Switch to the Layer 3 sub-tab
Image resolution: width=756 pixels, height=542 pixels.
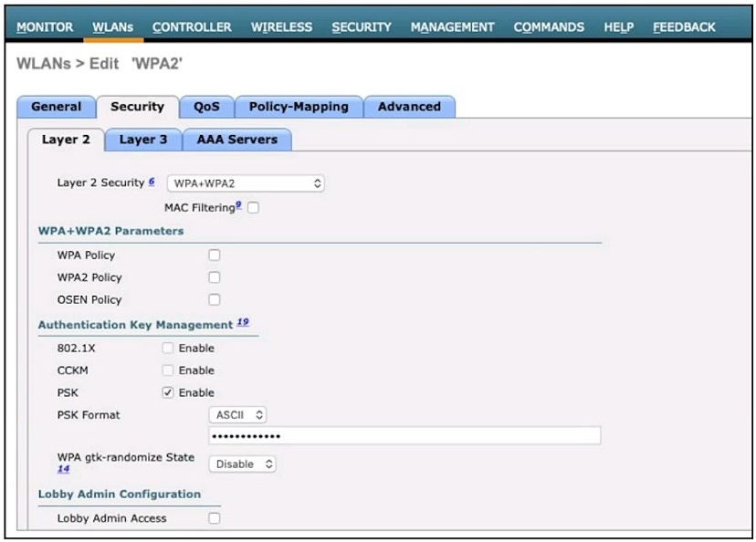(143, 140)
